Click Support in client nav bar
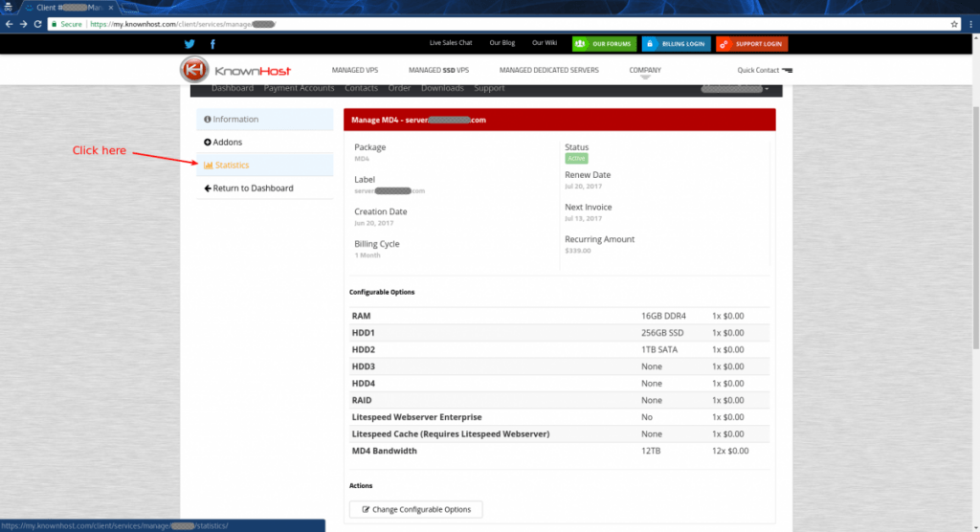 489,88
